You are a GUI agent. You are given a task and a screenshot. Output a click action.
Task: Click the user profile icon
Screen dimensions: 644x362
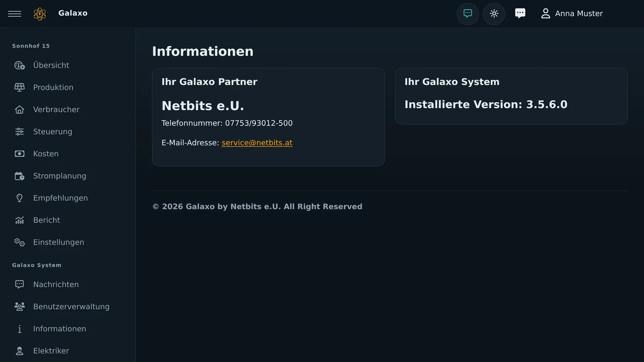pos(545,13)
